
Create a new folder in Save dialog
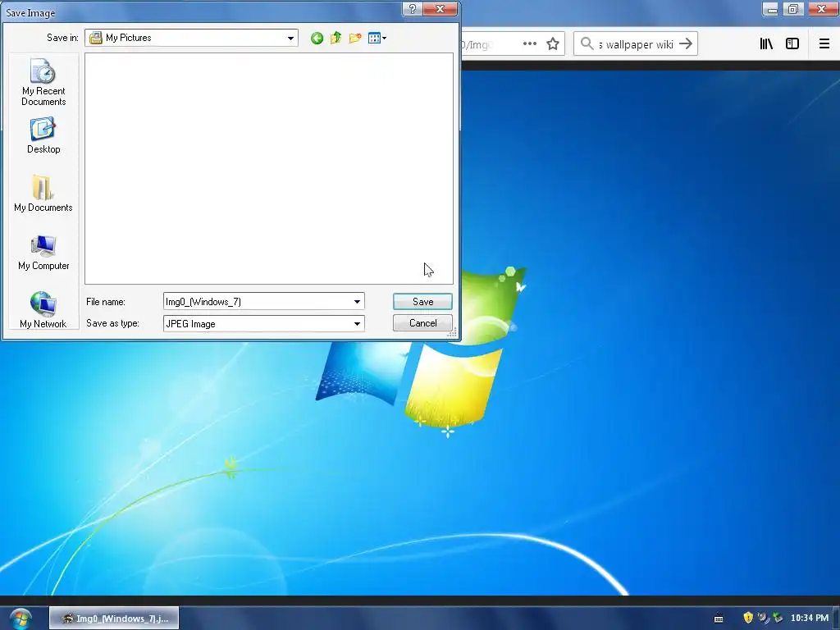point(354,38)
